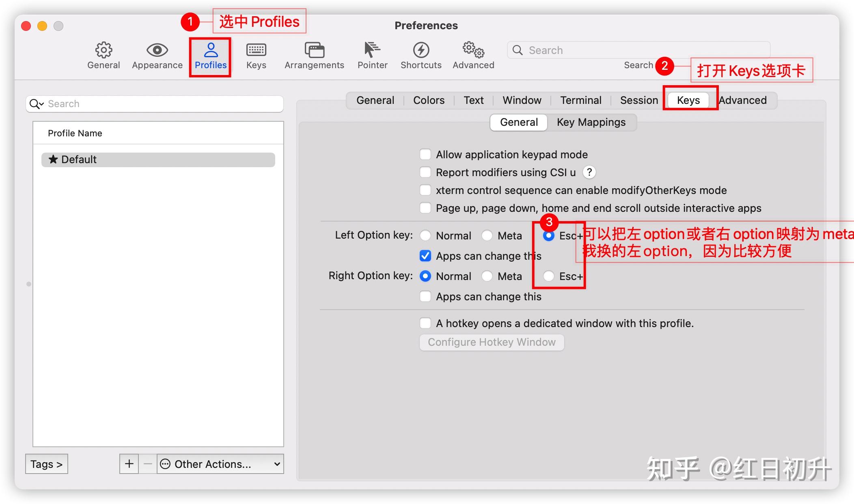854x504 pixels.
Task: Open the General preferences gear icon
Action: pyautogui.click(x=104, y=50)
